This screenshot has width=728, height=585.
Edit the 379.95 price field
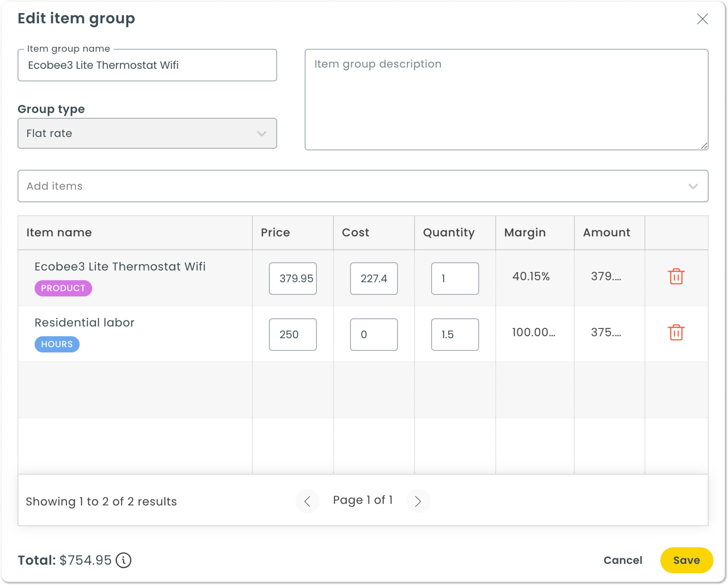pyautogui.click(x=293, y=278)
